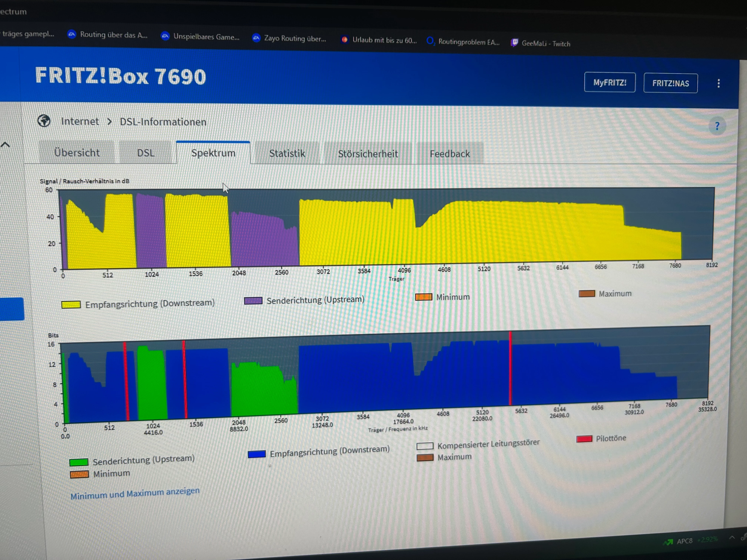Screen dimensions: 747x560
Task: Click the 'Bits' axis label
Action: point(53,335)
